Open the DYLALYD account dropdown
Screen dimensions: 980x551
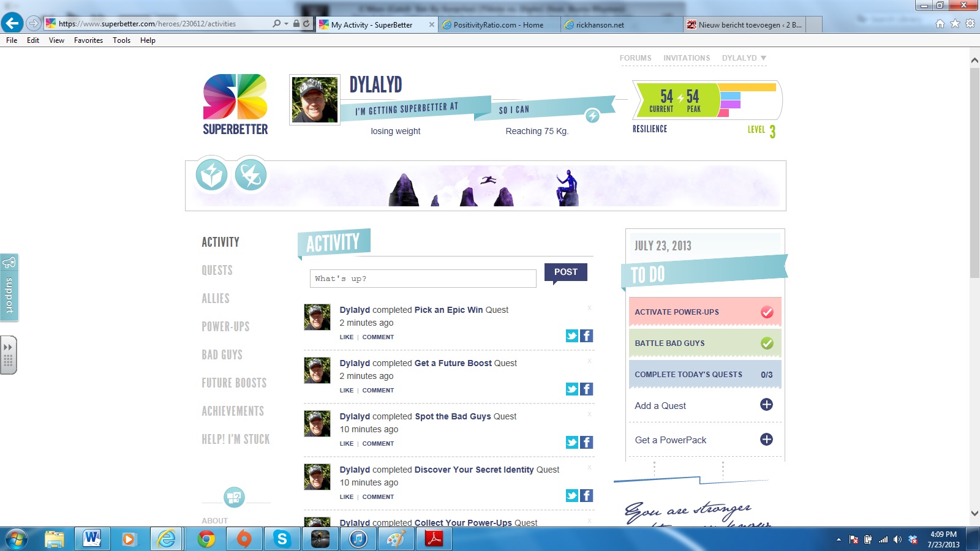click(x=744, y=58)
